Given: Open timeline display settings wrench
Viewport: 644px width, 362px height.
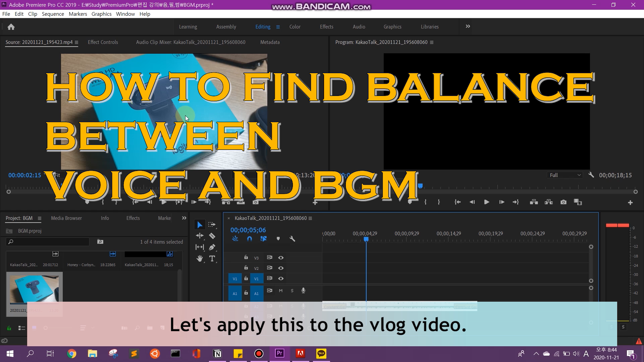Looking at the screenshot, I should [292, 239].
